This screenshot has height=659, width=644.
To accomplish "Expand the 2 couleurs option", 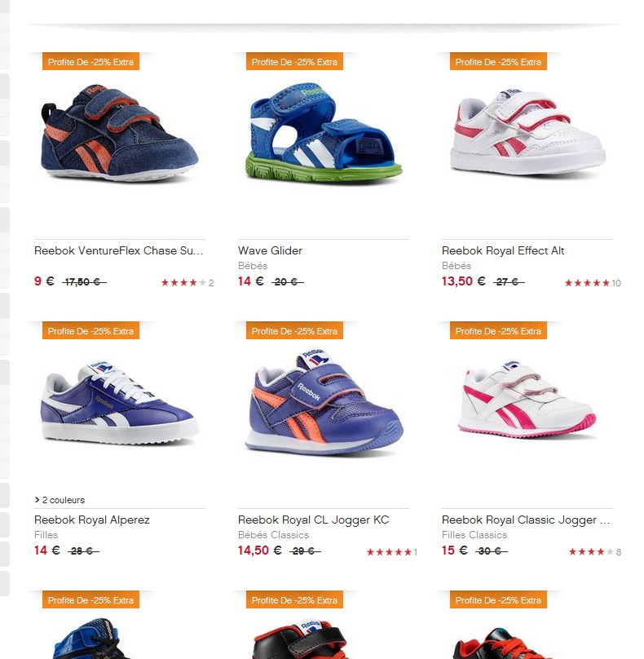I will pos(60,500).
